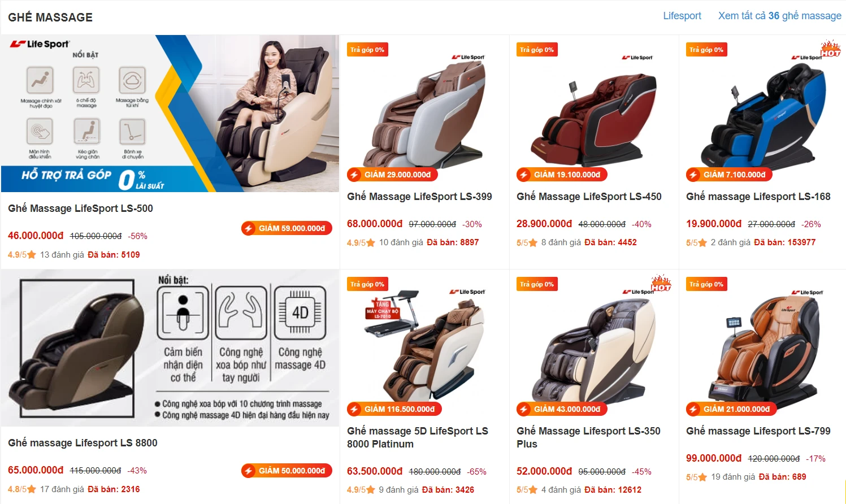Open the Lifesport brand link
This screenshot has width=846, height=504.
click(x=682, y=16)
